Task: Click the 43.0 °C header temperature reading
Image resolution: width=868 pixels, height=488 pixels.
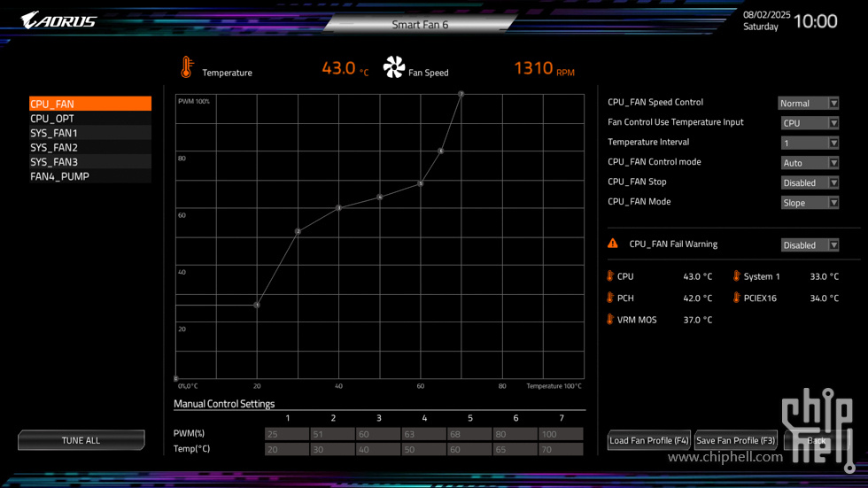Action: coord(345,68)
